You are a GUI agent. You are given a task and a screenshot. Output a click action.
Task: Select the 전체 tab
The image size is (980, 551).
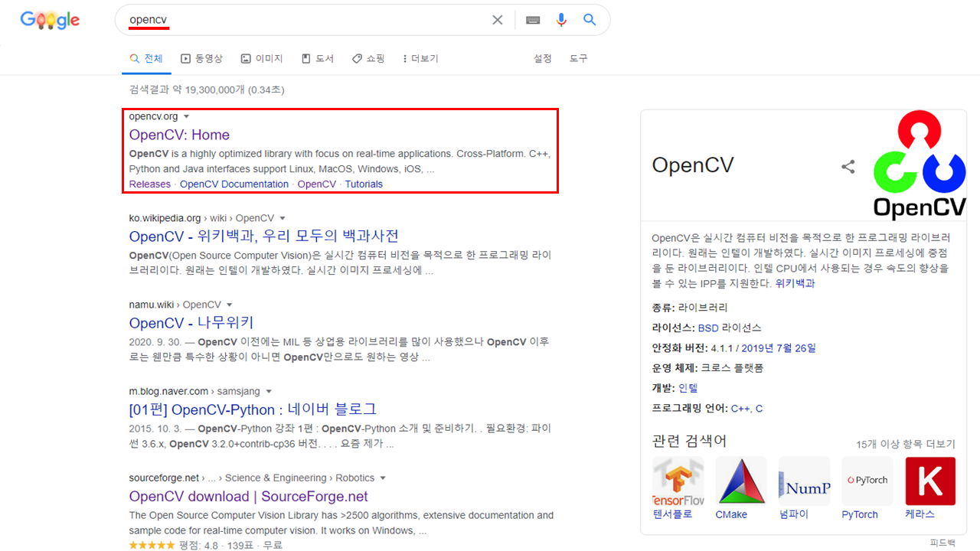(x=146, y=59)
